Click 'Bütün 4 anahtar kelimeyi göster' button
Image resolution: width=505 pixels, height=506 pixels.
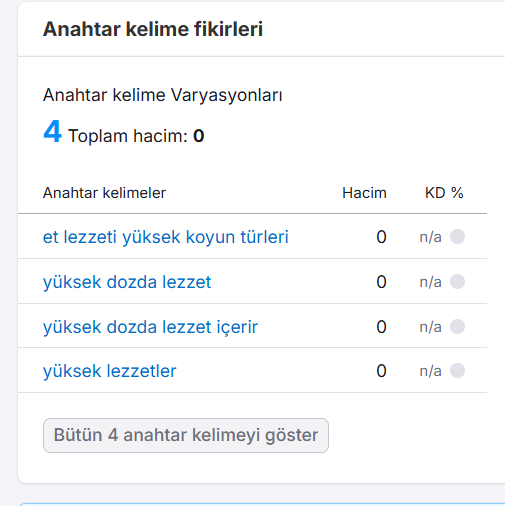click(186, 435)
